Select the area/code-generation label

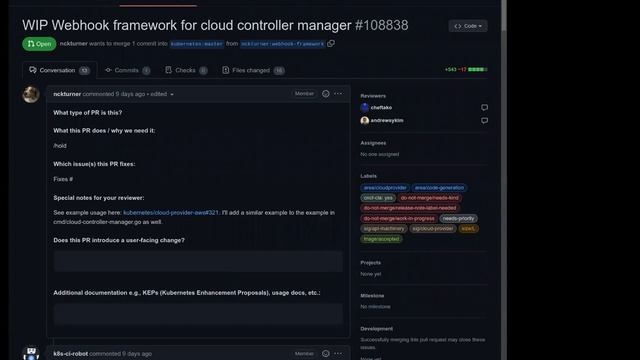coord(440,188)
